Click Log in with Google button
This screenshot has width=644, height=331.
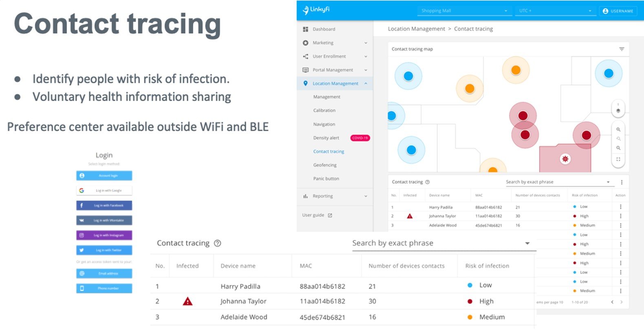click(104, 191)
